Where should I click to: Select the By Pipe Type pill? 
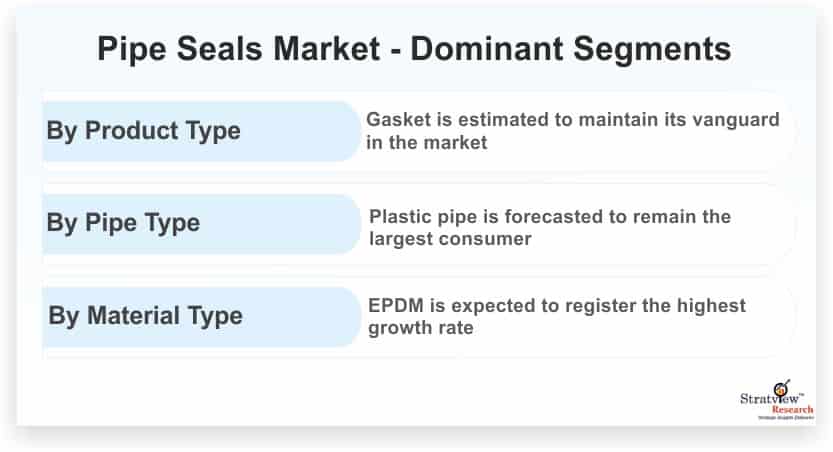tap(201, 224)
